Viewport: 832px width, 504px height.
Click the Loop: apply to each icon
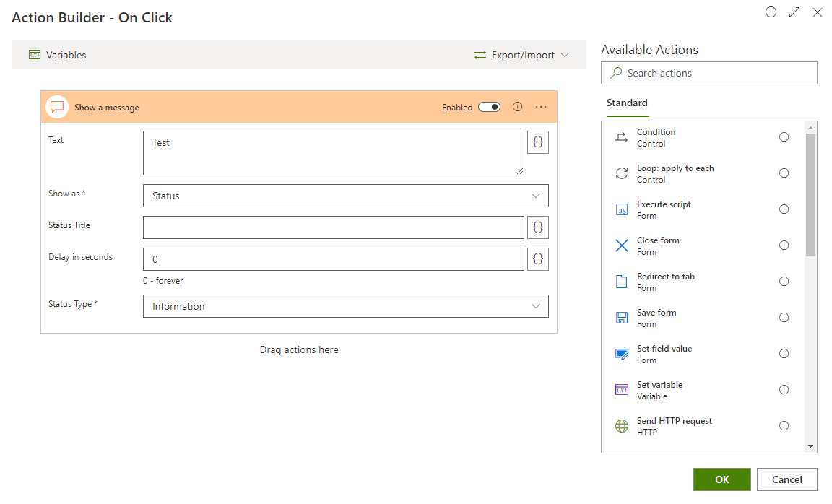[621, 173]
